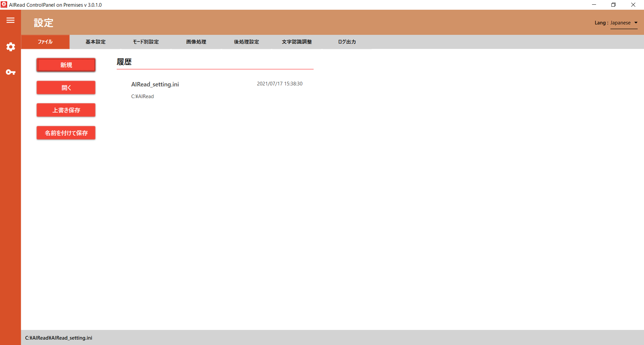The width and height of the screenshot is (644, 345).
Task: Open the 画像処理 tab
Action: tap(196, 42)
